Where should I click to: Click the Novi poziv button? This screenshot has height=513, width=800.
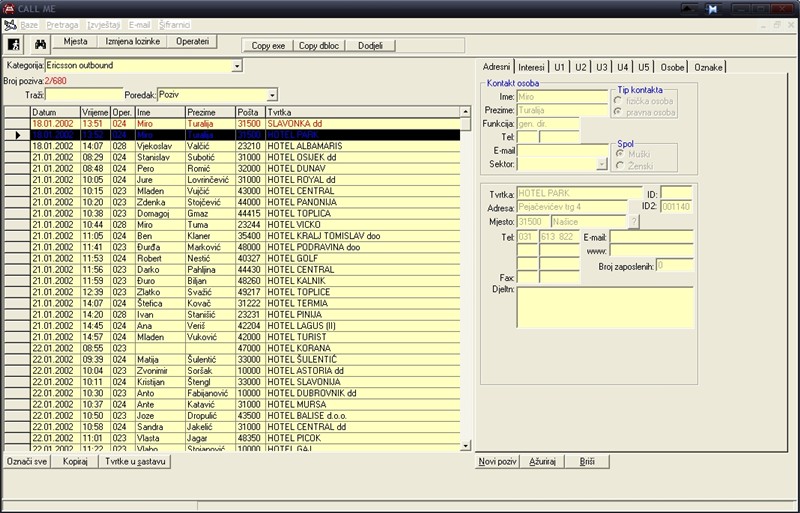(x=497, y=461)
